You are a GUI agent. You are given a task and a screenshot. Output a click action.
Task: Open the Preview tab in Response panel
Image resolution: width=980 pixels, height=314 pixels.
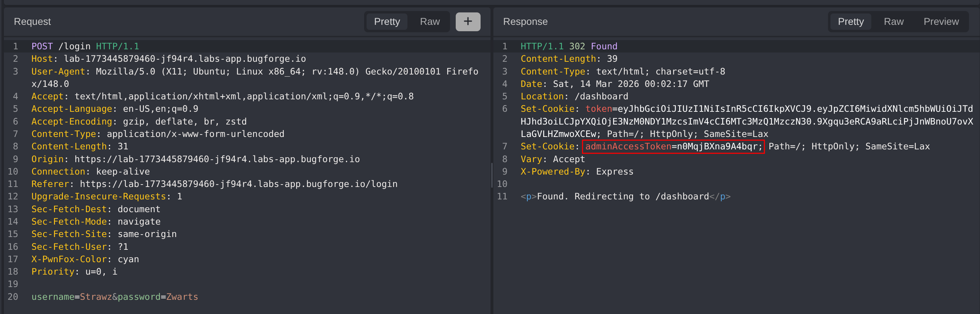941,22
